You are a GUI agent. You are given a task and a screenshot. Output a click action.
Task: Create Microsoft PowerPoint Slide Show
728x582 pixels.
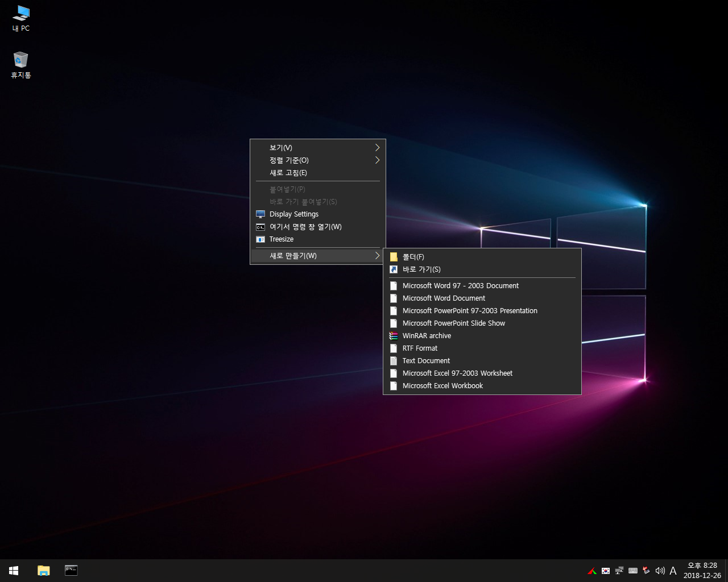tap(482, 323)
